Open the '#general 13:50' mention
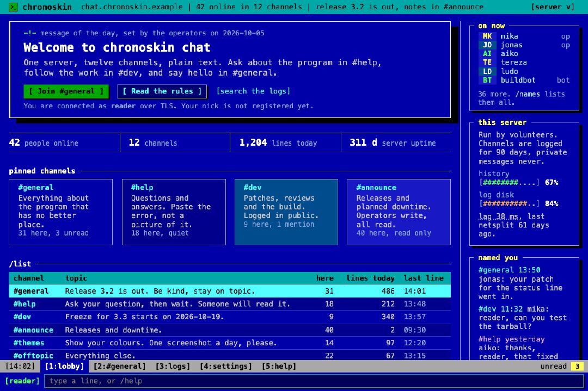This screenshot has width=588, height=391. [x=510, y=270]
